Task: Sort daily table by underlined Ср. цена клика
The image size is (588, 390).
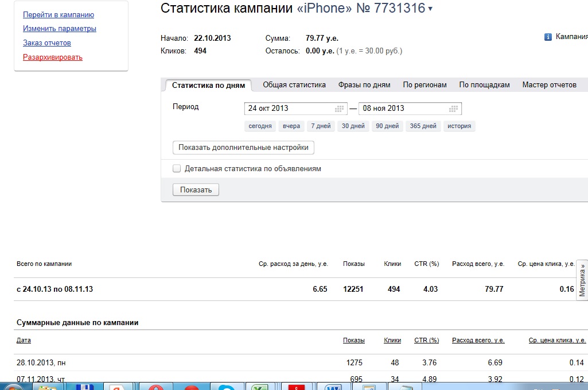Action: click(557, 340)
